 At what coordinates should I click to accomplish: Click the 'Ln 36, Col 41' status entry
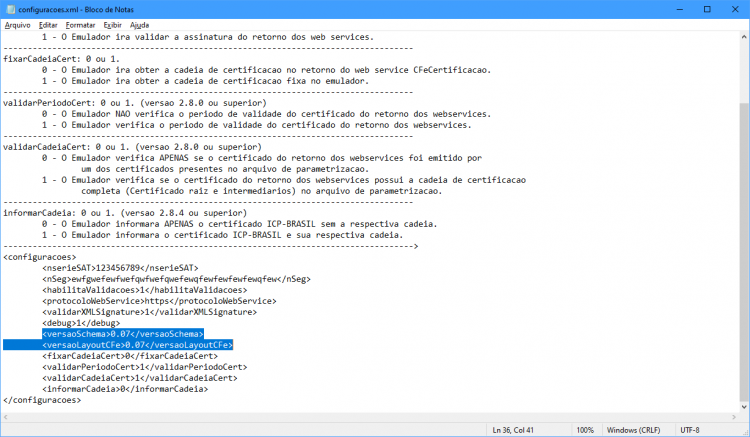(x=513, y=430)
